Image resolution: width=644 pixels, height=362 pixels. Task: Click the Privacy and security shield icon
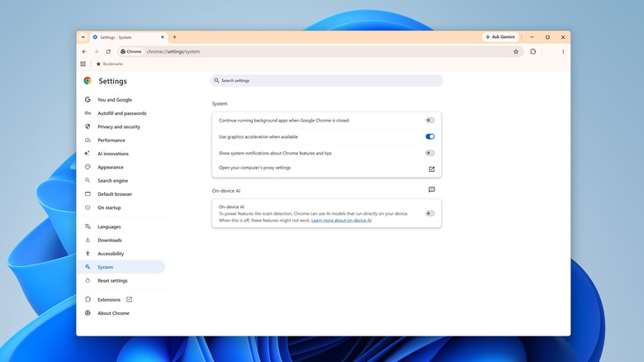[88, 126]
